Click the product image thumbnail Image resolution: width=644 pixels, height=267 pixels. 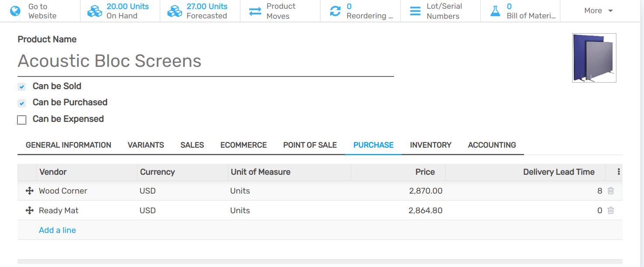(594, 58)
